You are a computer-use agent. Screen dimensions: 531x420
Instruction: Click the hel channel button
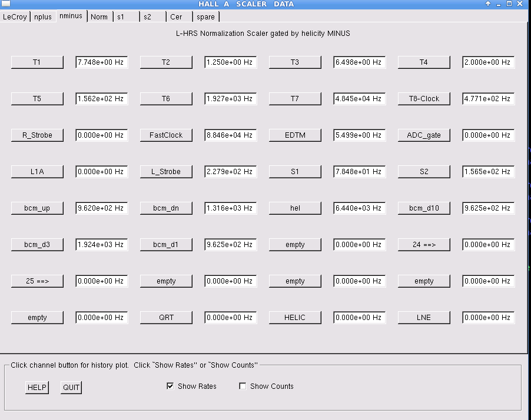coord(295,208)
